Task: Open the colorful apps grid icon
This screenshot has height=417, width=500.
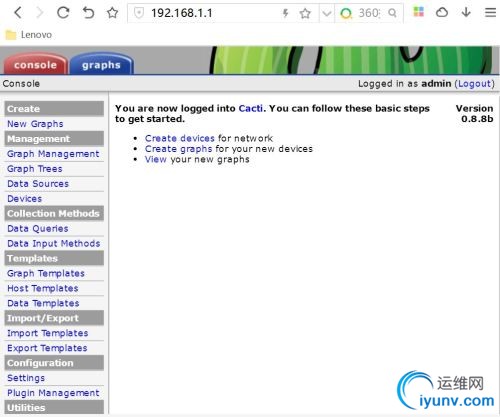Action: pos(418,12)
